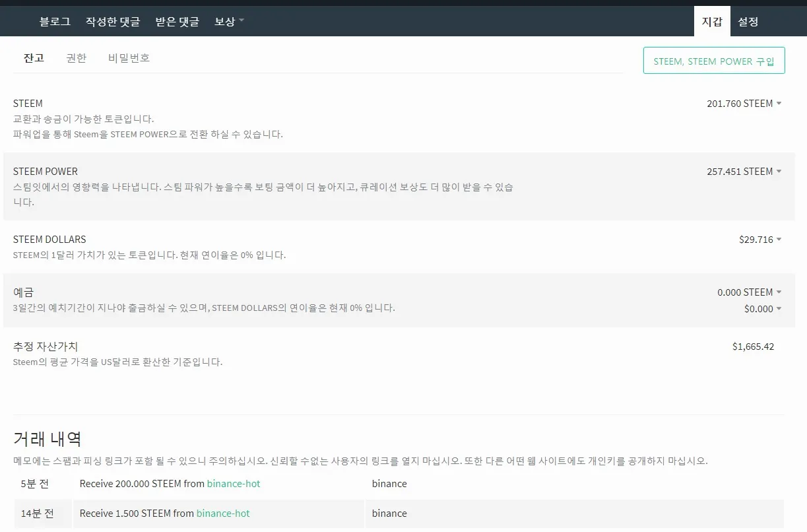Open the first binance-hot user link
This screenshot has height=532, width=807.
(234, 484)
